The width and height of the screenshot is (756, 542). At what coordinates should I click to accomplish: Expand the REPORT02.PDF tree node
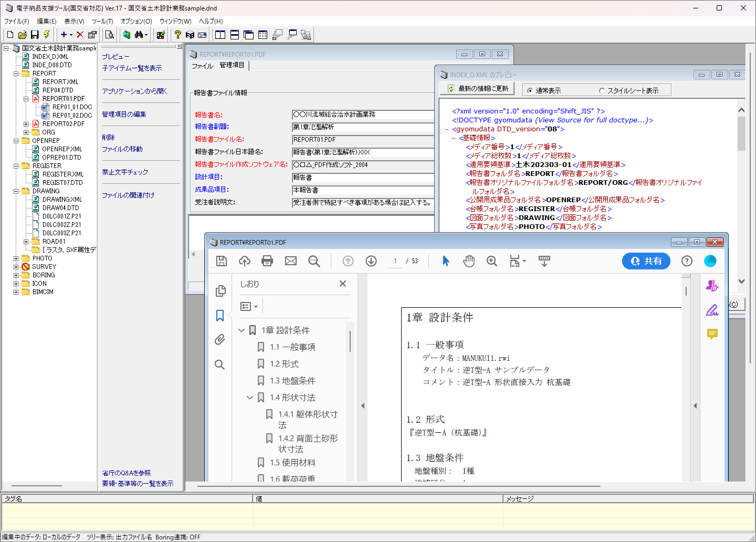[26, 124]
